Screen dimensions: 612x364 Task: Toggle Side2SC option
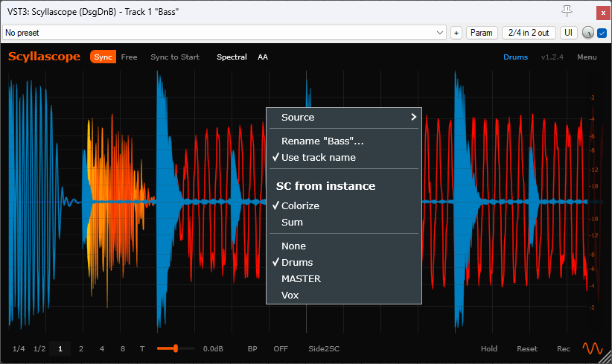(x=324, y=349)
